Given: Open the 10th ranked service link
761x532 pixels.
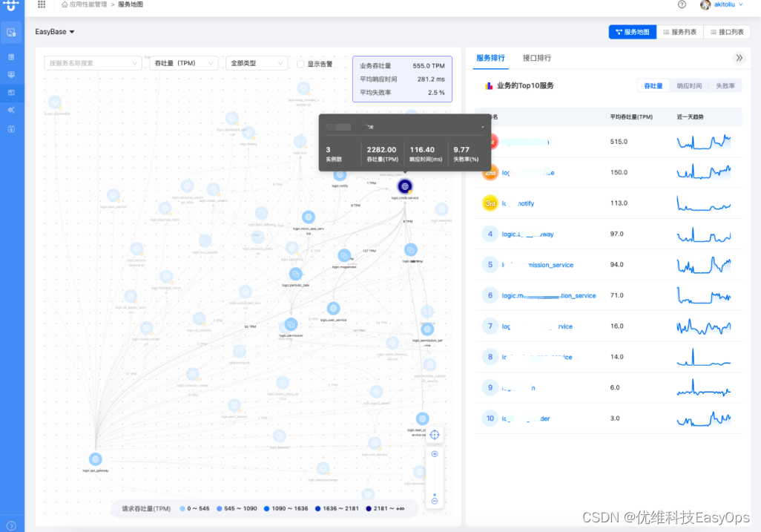Looking at the screenshot, I should click(526, 418).
